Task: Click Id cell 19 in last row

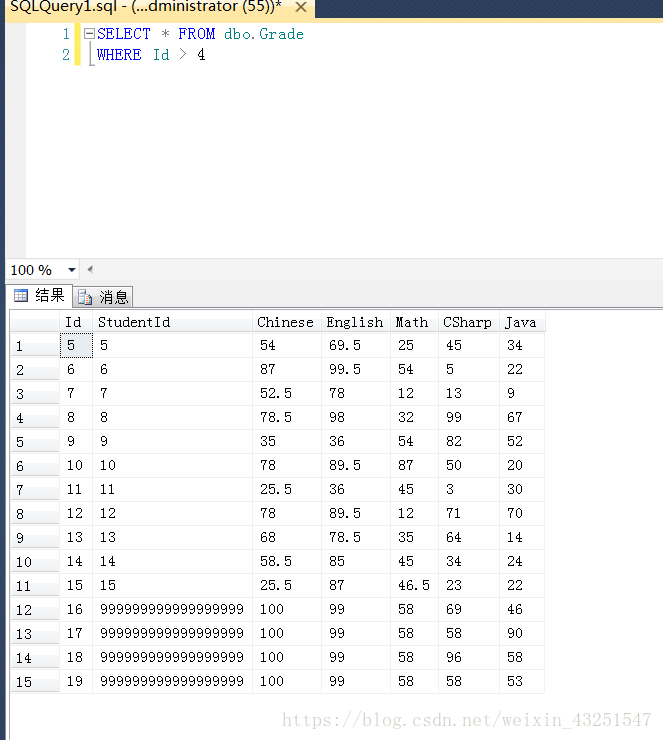Action: click(76, 682)
